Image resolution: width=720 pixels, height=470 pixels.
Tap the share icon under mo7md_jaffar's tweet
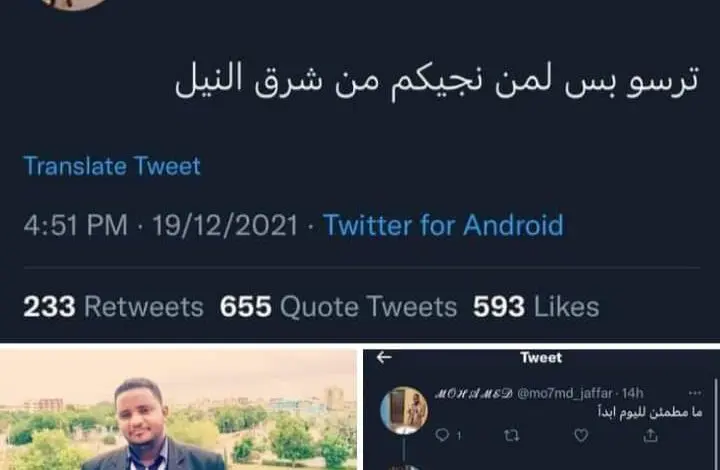tap(650, 435)
